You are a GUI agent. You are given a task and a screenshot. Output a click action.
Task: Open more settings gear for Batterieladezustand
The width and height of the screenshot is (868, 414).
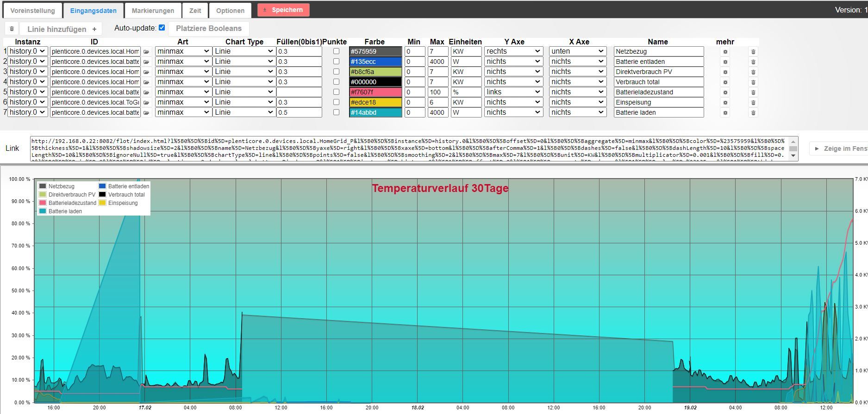[x=725, y=93]
